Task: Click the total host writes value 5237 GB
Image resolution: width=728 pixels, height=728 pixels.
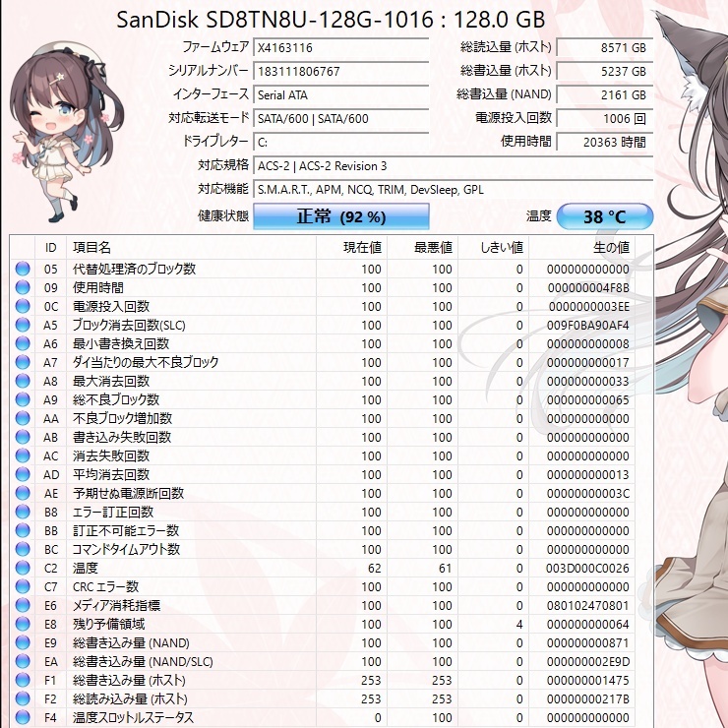Action: 604,71
